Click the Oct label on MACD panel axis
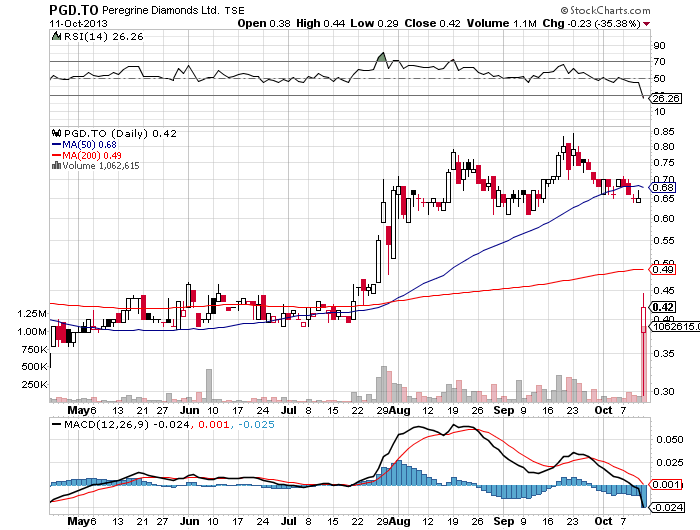 [603, 522]
